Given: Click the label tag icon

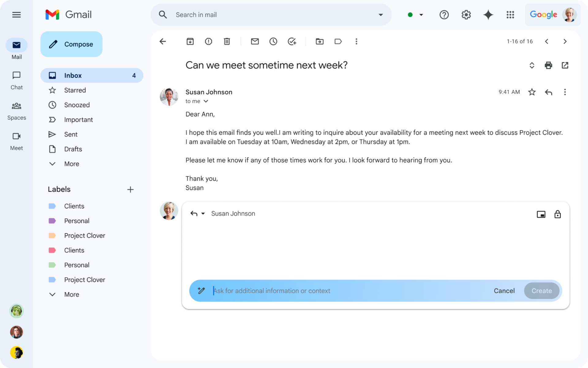Looking at the screenshot, I should point(337,41).
